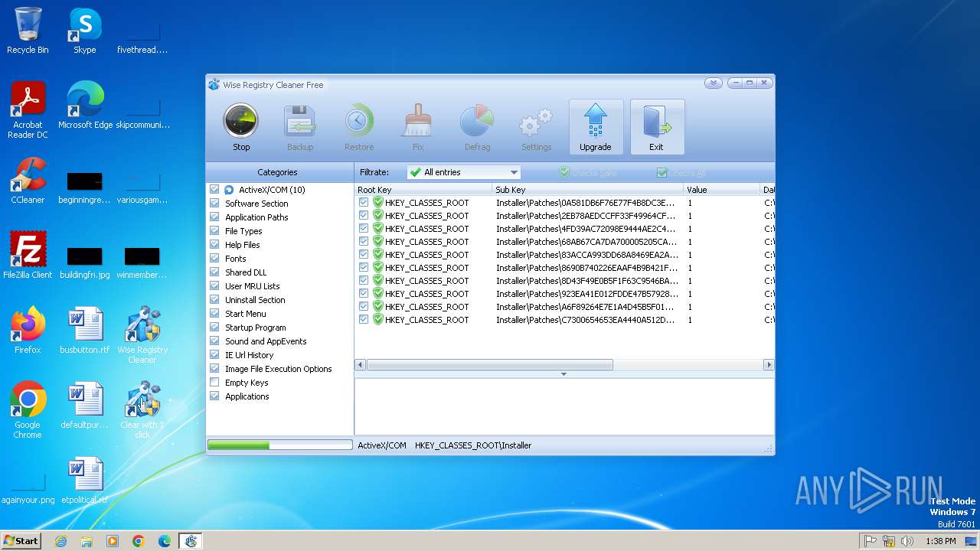Viewport: 980px width, 551px height.
Task: Toggle Application Paths checkbox
Action: click(214, 217)
